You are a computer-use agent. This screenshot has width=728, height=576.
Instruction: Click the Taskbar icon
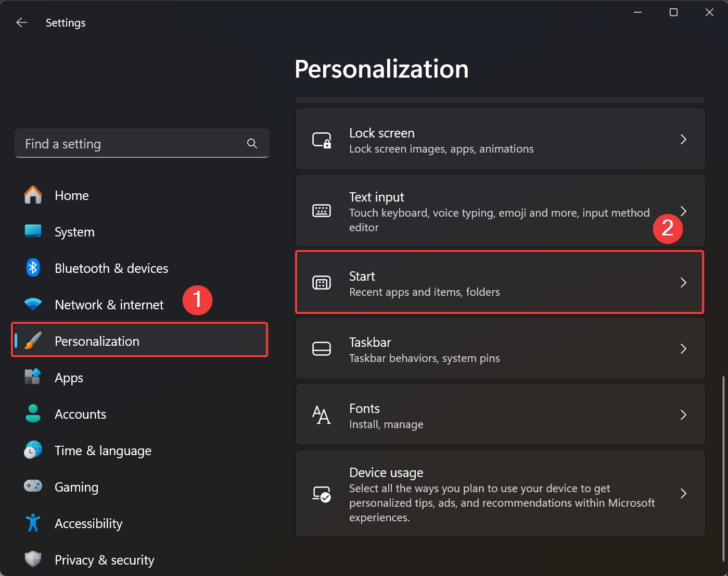tap(322, 349)
